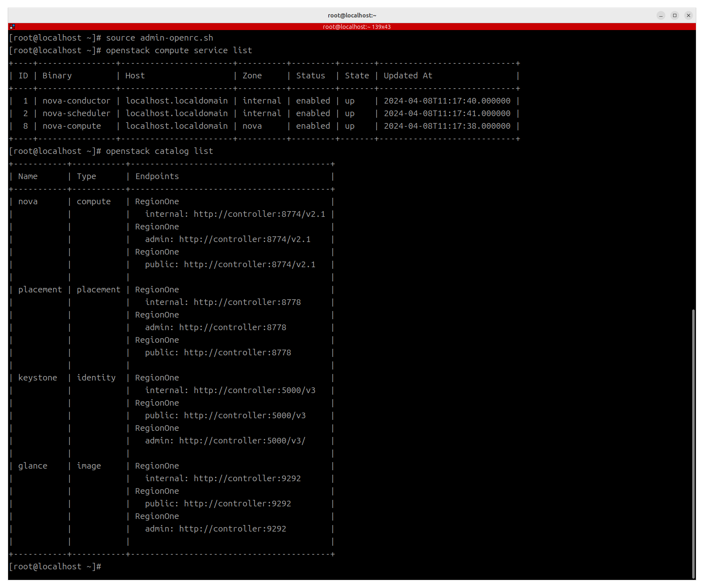Click placement admin endpoint URL
The image size is (704, 588).
point(233,327)
